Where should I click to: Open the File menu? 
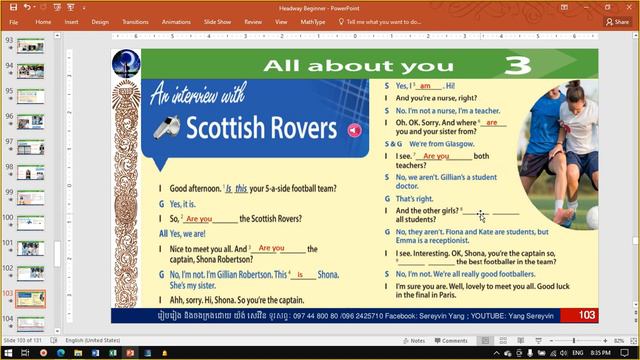(13, 22)
